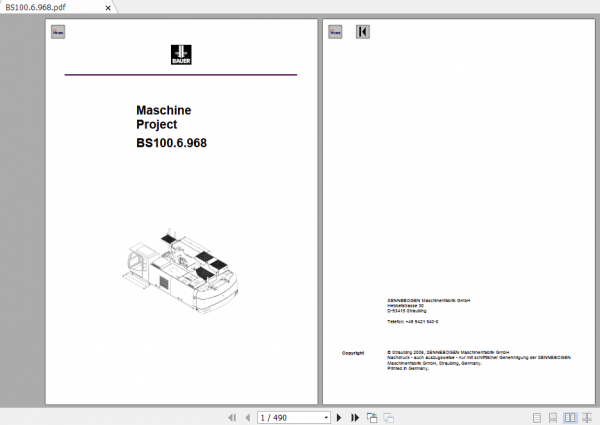Jump to the last page

click(355, 418)
